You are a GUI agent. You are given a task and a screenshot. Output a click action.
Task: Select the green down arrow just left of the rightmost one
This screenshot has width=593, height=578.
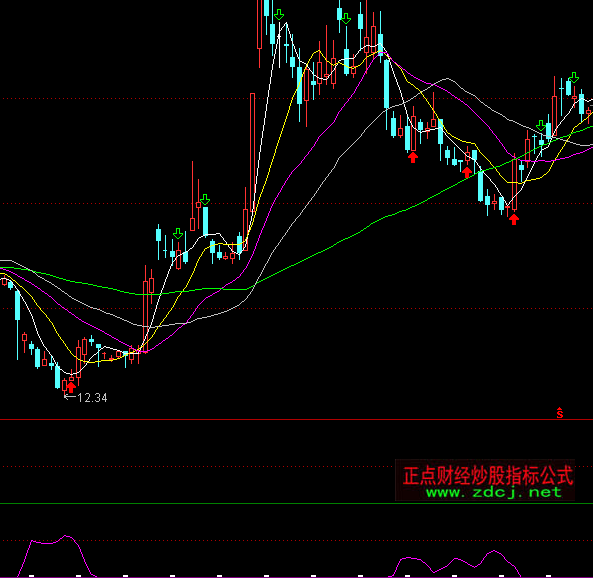coord(541,126)
